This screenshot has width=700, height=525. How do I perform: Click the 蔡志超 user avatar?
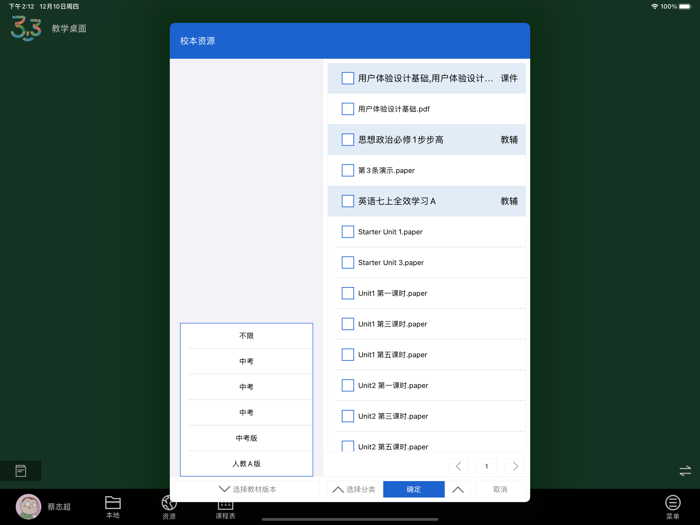pyautogui.click(x=28, y=506)
